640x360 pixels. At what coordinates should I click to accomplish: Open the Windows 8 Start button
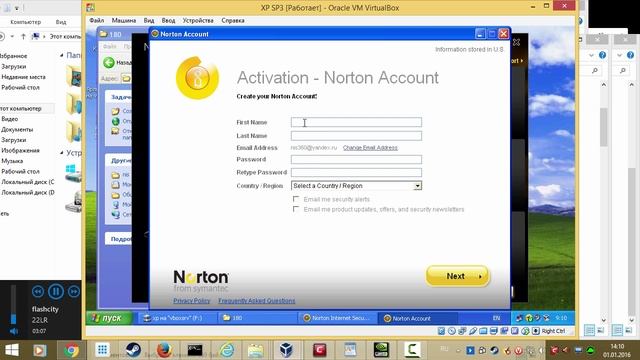[11, 350]
